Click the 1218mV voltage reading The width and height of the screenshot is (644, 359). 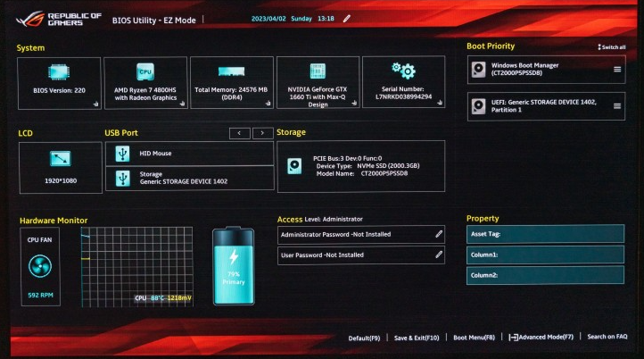(x=179, y=297)
